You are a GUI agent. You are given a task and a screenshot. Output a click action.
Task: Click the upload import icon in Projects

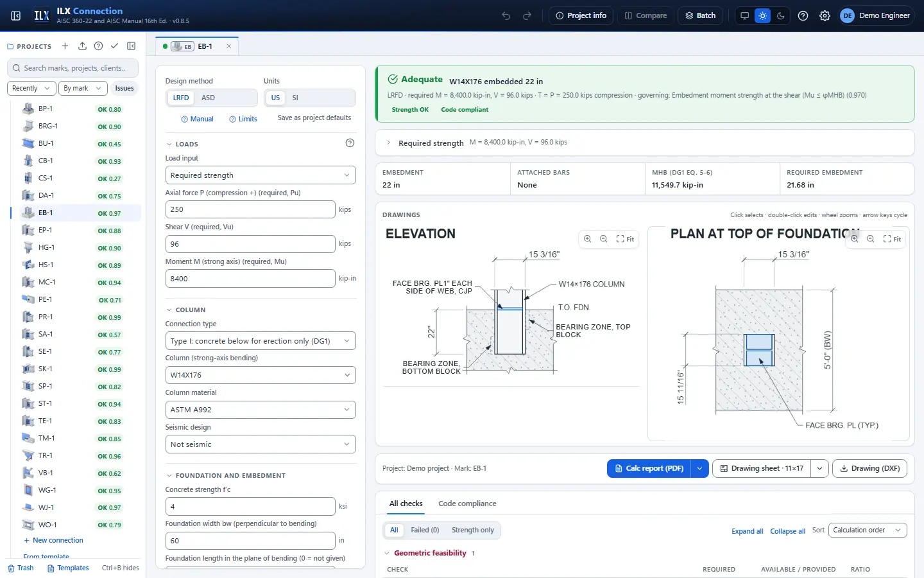click(82, 46)
